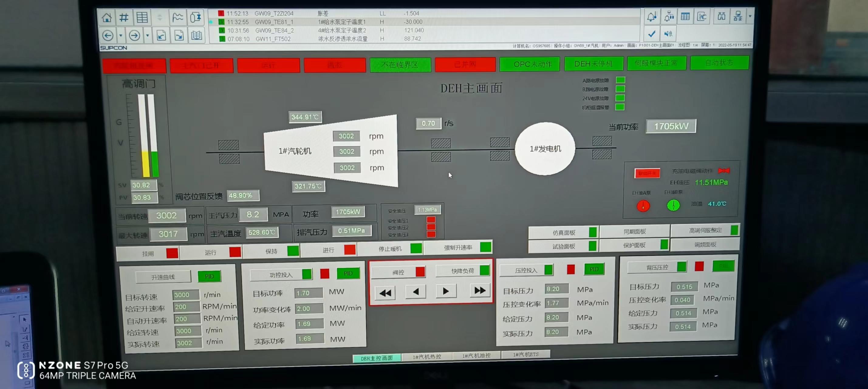Acknowledge alarms with the checkmark icon
This screenshot has height=389, width=868.
[x=651, y=34]
